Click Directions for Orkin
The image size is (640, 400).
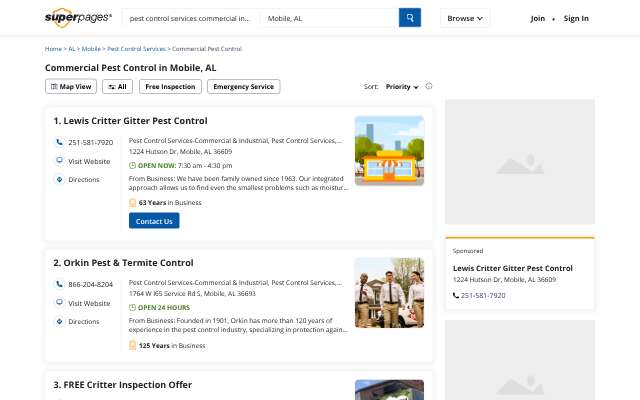click(84, 322)
